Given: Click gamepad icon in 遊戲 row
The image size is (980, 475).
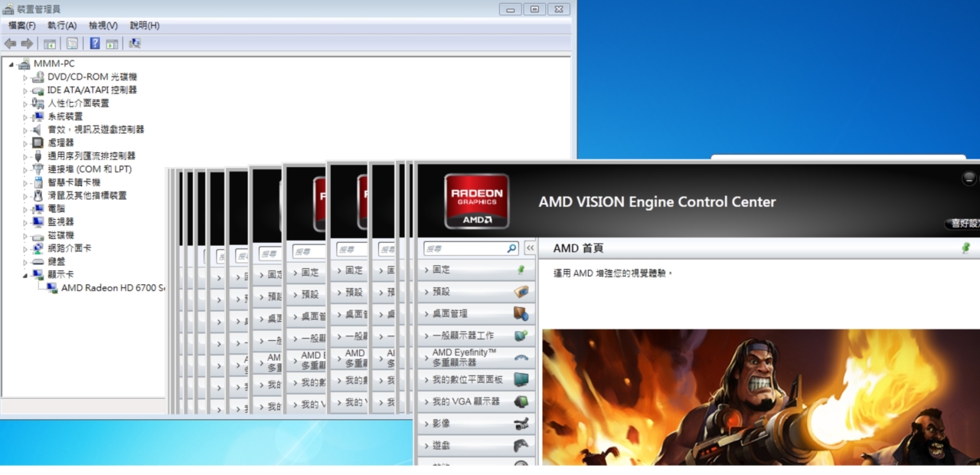Looking at the screenshot, I should tap(521, 445).
